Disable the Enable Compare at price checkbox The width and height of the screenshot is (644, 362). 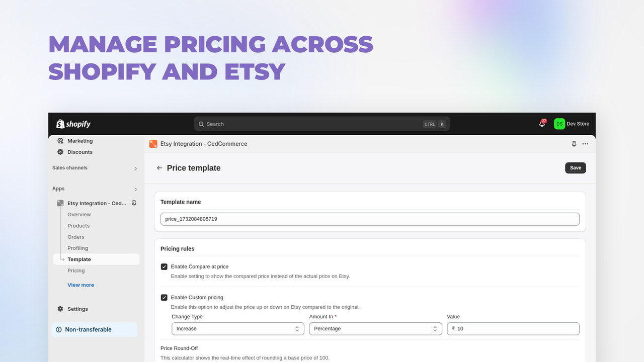point(164,266)
